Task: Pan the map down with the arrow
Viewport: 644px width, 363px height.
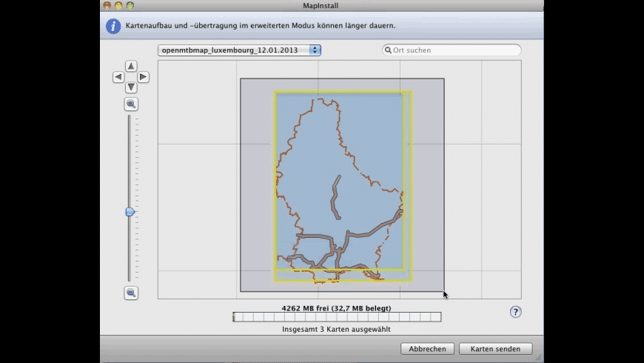Action: (x=131, y=87)
